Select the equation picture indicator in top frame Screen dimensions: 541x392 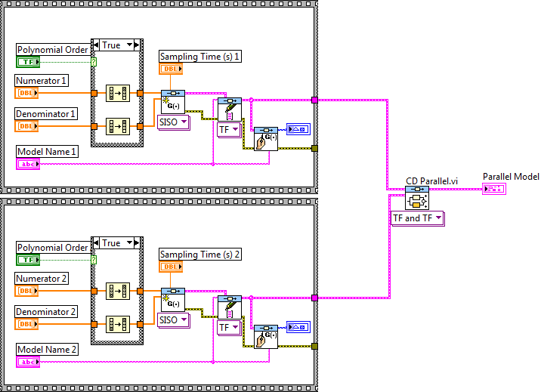pos(298,129)
